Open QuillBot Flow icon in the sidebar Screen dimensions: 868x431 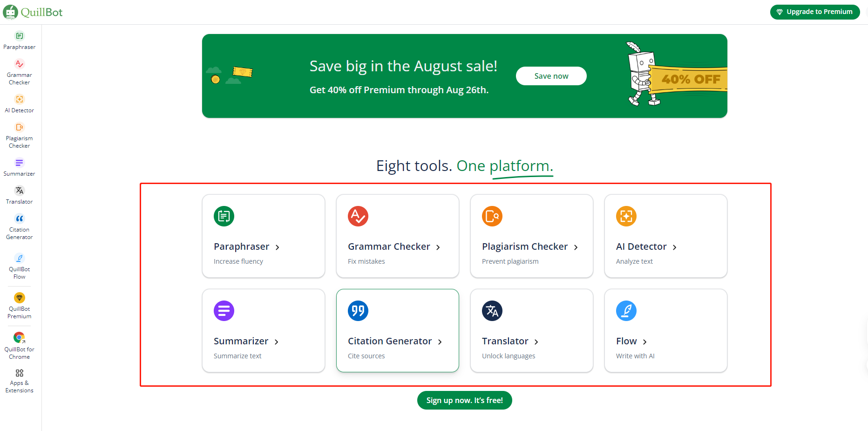pos(20,258)
